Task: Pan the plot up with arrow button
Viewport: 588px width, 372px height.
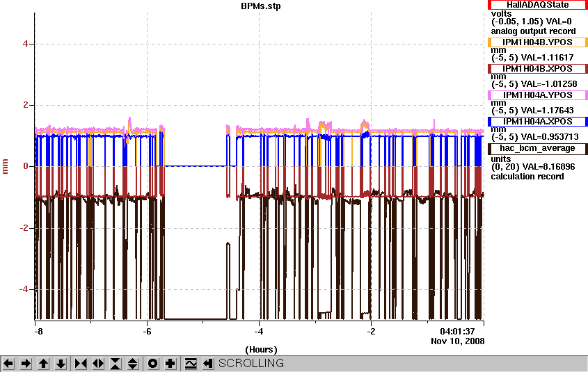Action: (x=44, y=364)
